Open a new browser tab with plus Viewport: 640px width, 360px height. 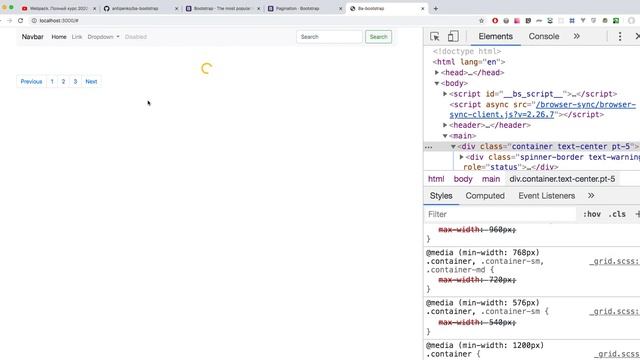coord(436,8)
